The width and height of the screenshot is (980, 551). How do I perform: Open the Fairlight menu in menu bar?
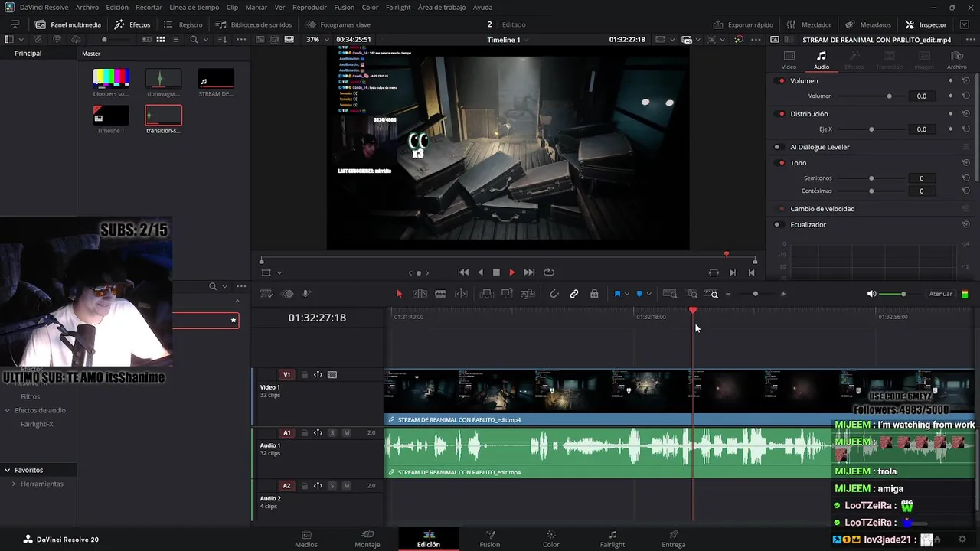pos(397,7)
